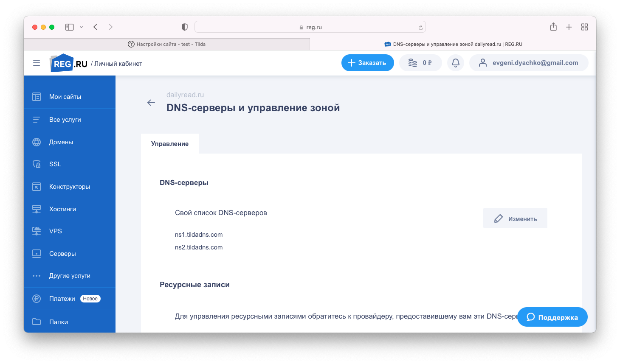Open Все услуги in the sidebar
The height and width of the screenshot is (364, 620).
[x=65, y=120]
